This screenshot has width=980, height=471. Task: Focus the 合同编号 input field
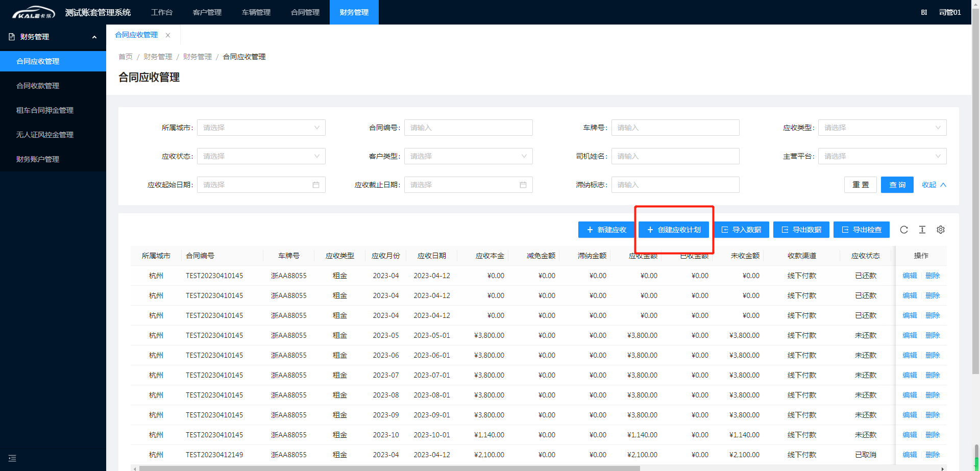[x=469, y=128]
